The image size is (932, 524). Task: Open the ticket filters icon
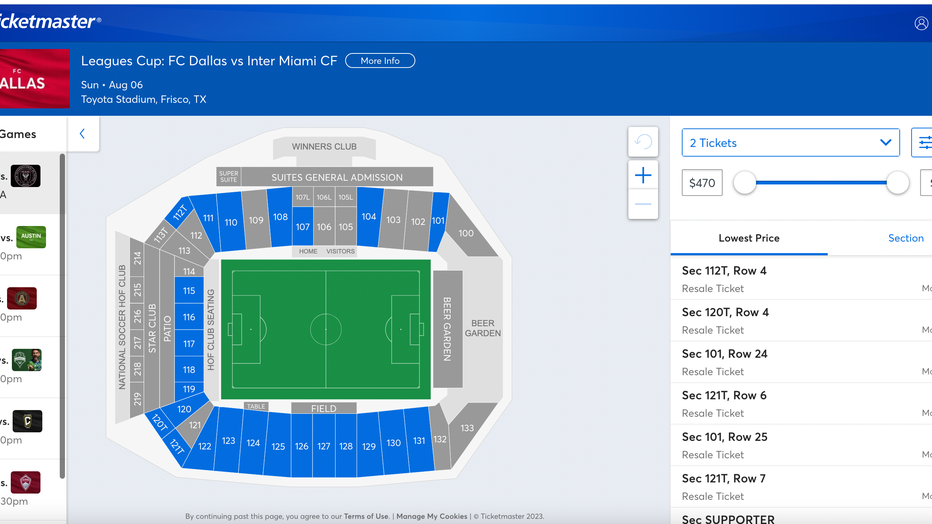click(923, 143)
